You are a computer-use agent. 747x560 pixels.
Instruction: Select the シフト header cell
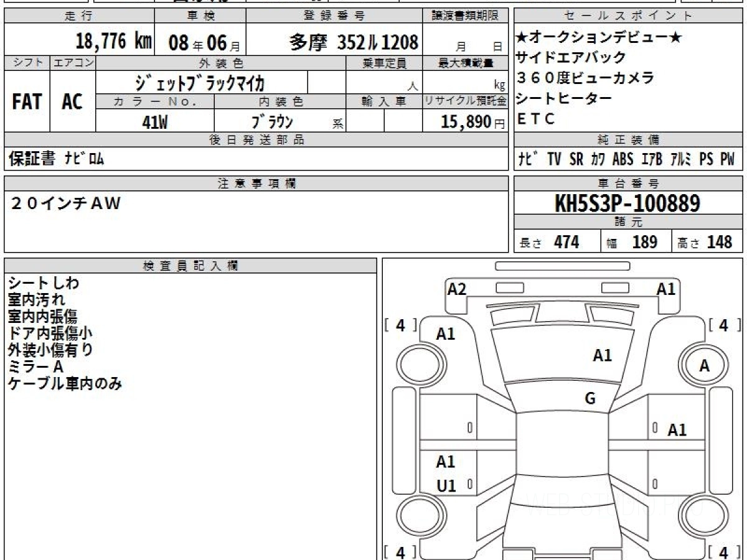point(27,63)
